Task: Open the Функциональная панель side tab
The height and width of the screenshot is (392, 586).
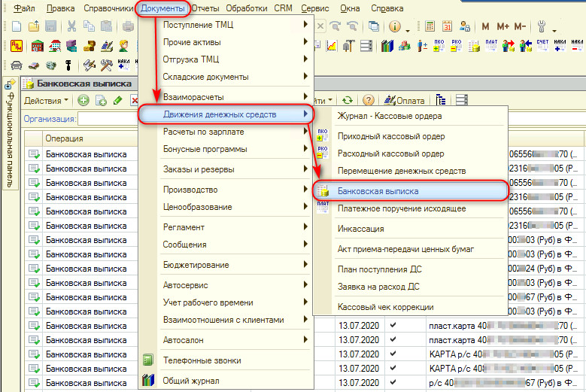Action: [x=11, y=133]
